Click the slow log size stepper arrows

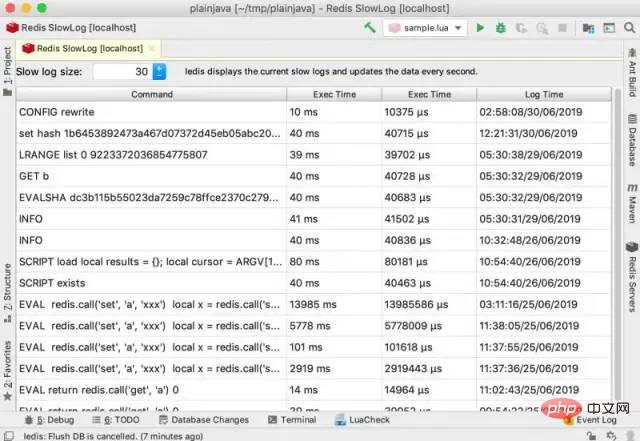pyautogui.click(x=160, y=72)
